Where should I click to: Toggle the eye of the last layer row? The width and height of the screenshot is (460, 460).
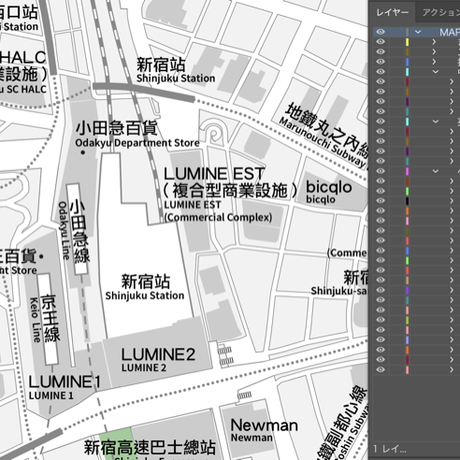(x=380, y=369)
